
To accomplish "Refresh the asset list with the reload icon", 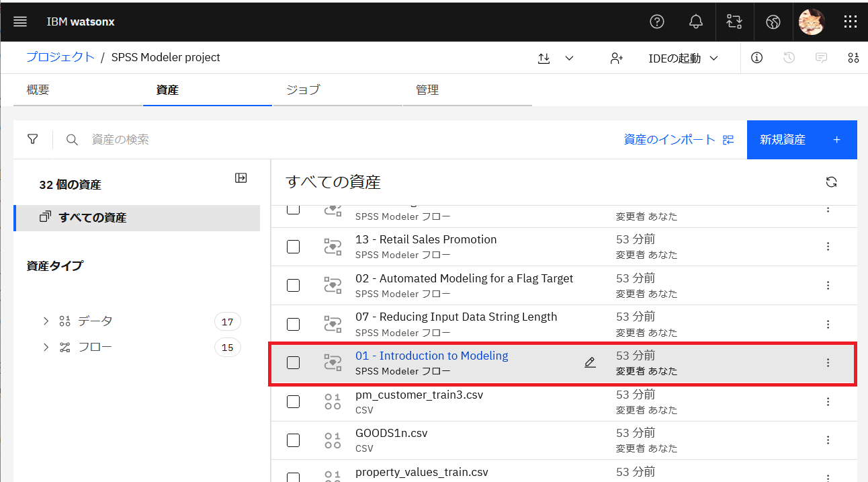I will pos(831,182).
